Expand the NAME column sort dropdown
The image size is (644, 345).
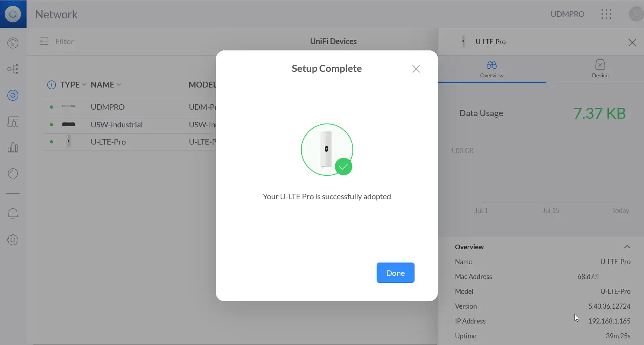[x=119, y=85]
